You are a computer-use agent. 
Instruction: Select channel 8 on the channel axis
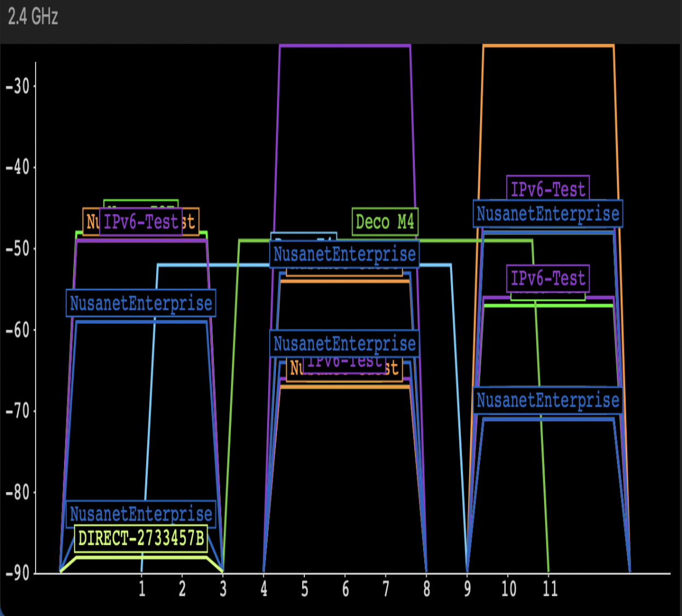(426, 589)
